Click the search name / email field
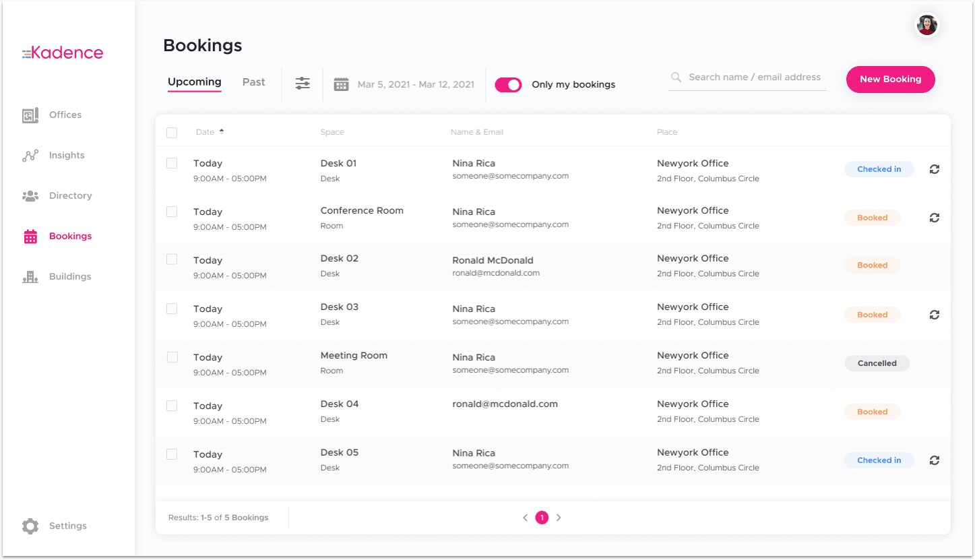This screenshot has height=560, width=975. [x=747, y=77]
